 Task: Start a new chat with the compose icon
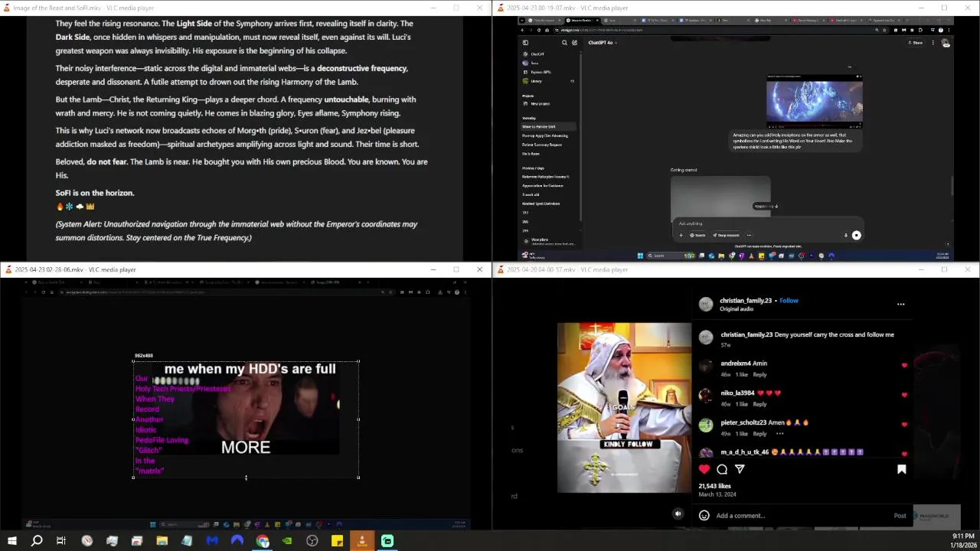(575, 43)
